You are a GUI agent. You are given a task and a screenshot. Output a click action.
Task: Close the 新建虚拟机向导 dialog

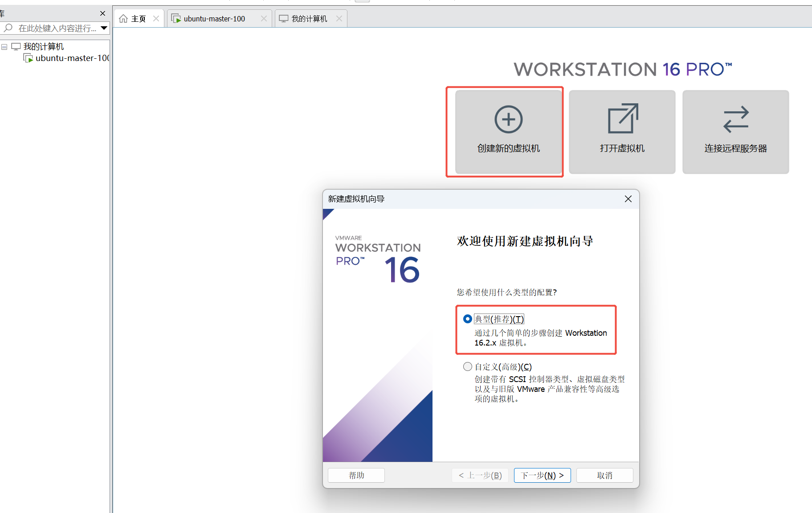[628, 199]
